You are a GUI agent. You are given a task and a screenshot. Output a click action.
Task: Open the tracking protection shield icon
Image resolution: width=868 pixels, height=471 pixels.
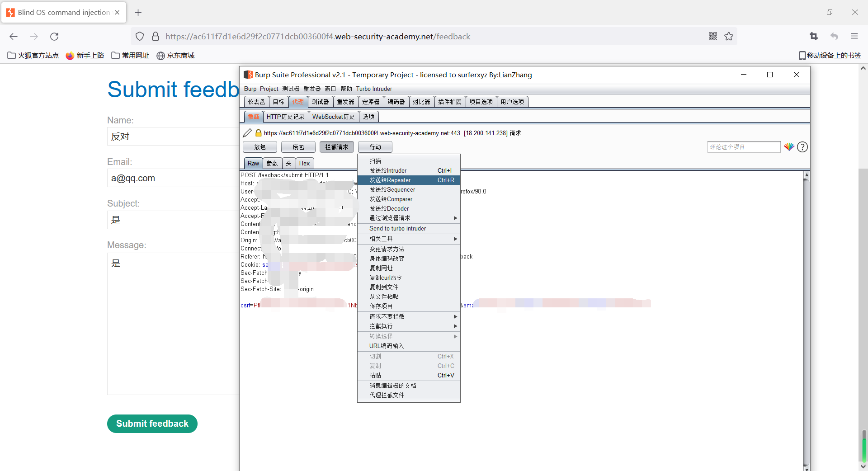(x=140, y=37)
